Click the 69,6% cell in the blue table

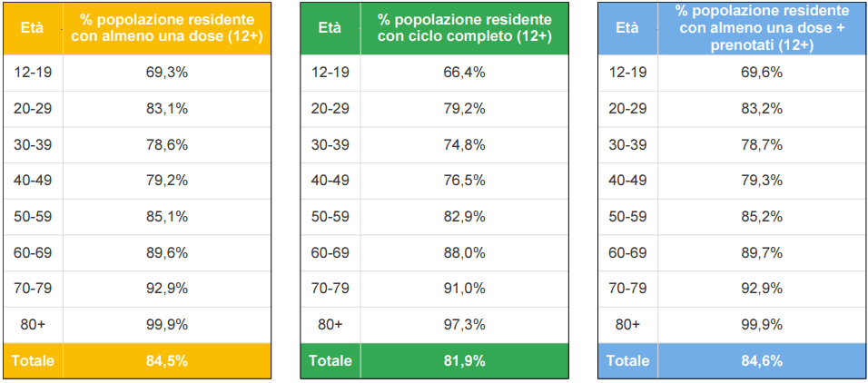coord(762,73)
